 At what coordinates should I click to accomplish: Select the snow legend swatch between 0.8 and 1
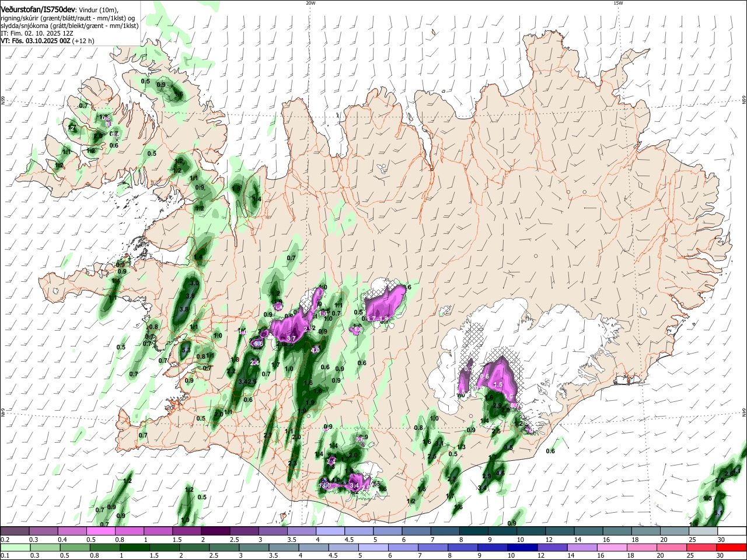click(x=130, y=531)
